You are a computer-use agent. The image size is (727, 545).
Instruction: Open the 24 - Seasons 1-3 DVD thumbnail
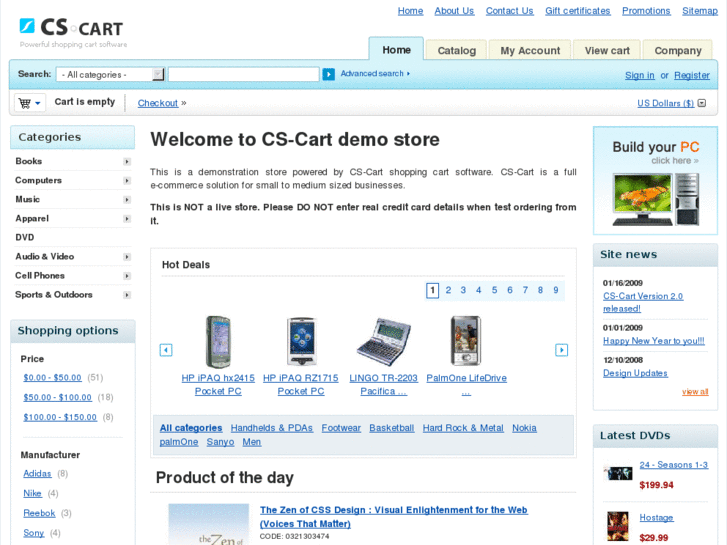click(618, 473)
